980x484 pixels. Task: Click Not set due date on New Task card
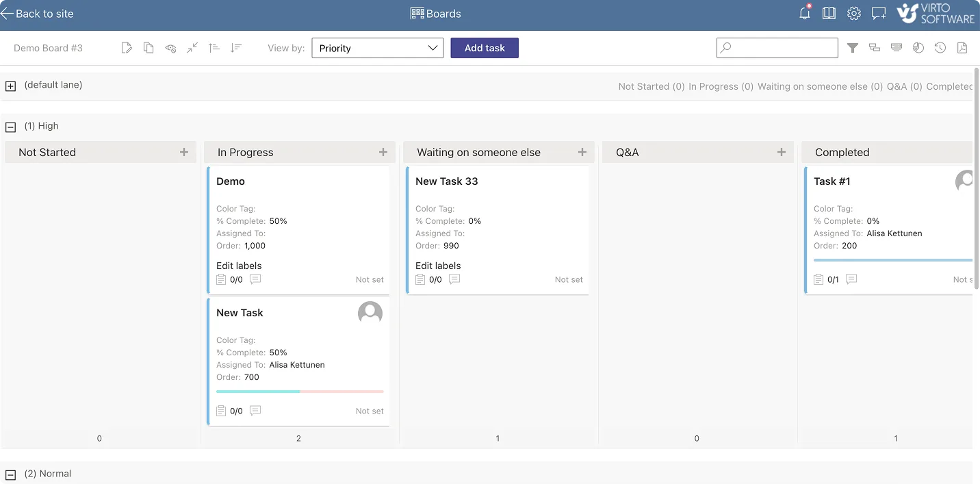coord(370,411)
